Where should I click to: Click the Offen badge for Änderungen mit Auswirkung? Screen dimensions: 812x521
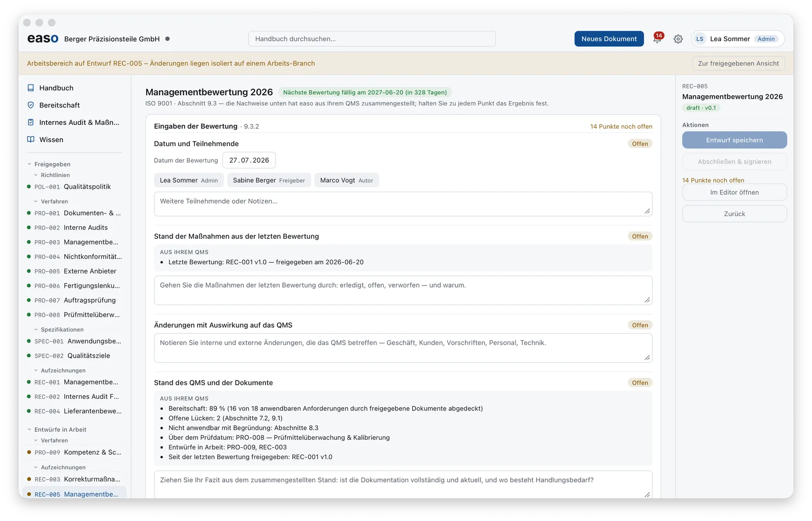(x=640, y=325)
